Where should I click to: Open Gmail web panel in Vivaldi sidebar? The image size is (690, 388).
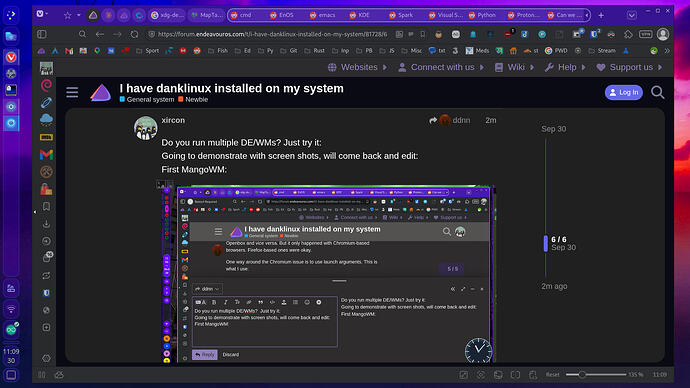tap(46, 154)
